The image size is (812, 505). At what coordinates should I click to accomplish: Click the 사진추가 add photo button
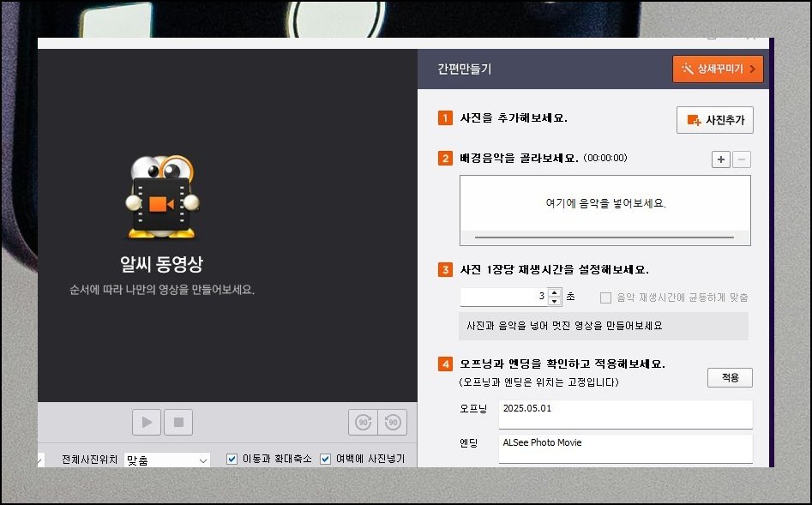[x=714, y=120]
